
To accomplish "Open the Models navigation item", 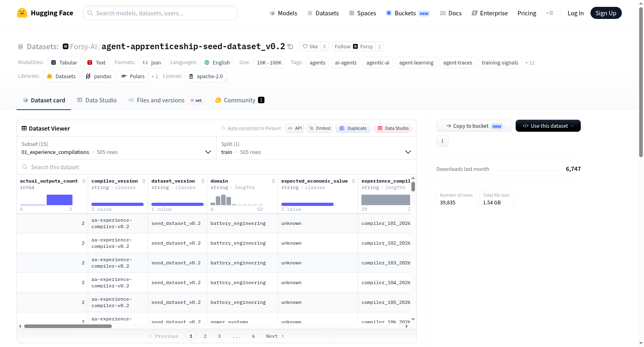I will [283, 13].
